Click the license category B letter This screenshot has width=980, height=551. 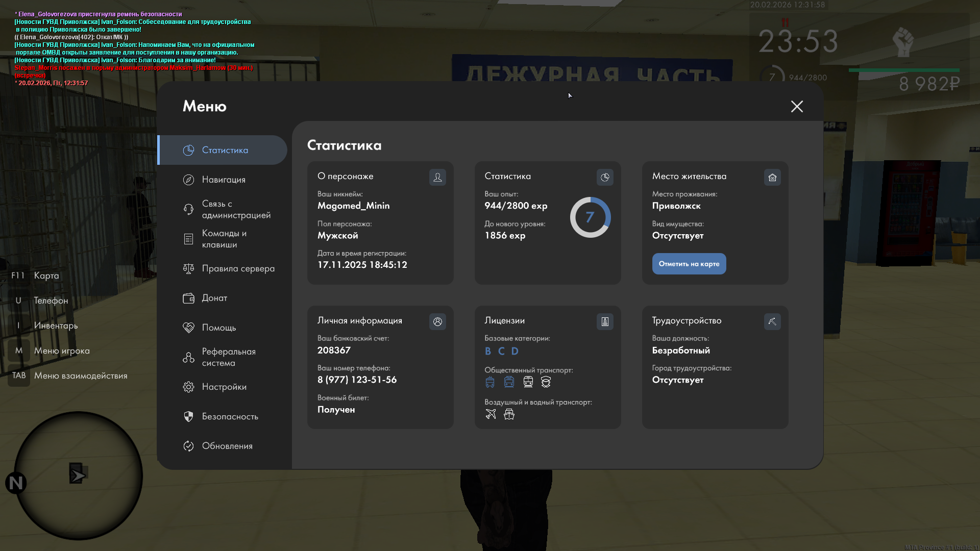point(488,351)
